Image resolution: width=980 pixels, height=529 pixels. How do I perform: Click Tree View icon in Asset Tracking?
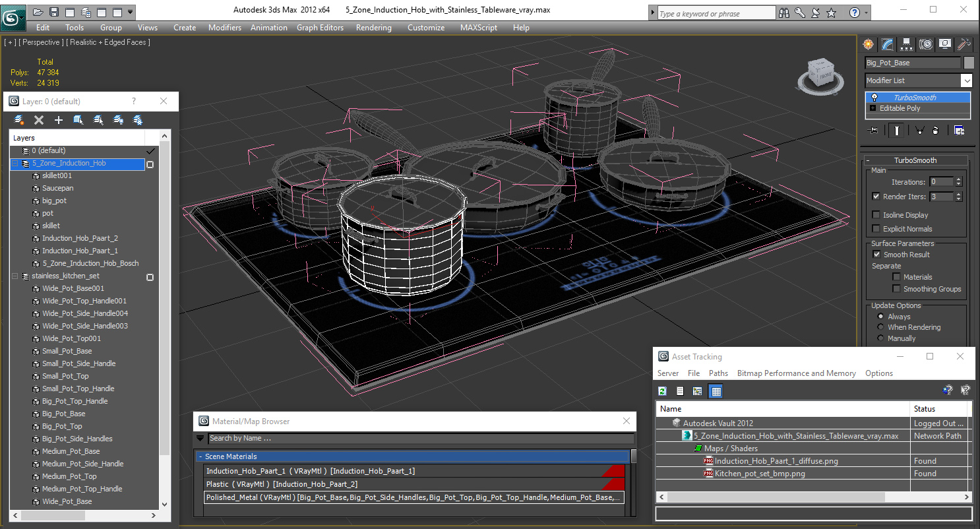point(697,391)
